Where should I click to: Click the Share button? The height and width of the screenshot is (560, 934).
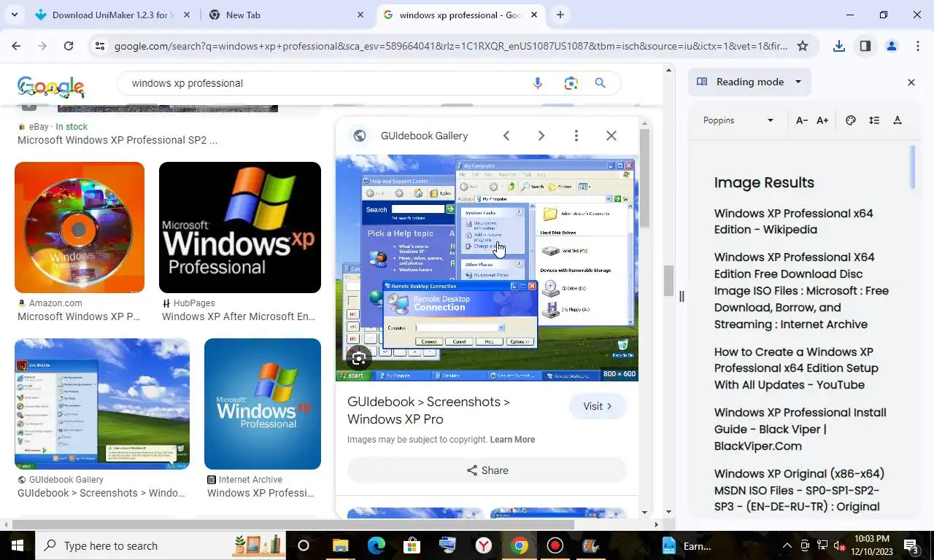tap(487, 470)
